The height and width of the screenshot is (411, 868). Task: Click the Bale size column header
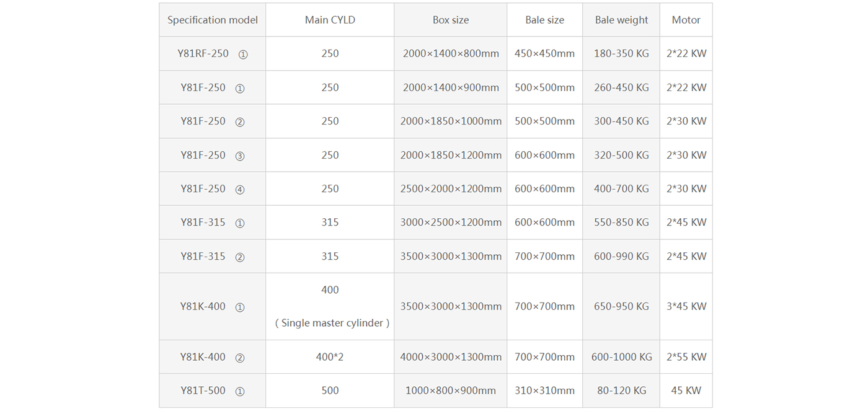pos(544,20)
